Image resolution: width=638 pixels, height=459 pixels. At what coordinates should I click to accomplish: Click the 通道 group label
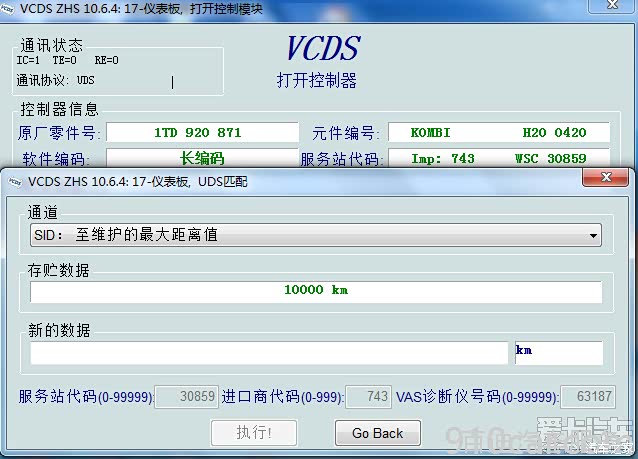43,212
